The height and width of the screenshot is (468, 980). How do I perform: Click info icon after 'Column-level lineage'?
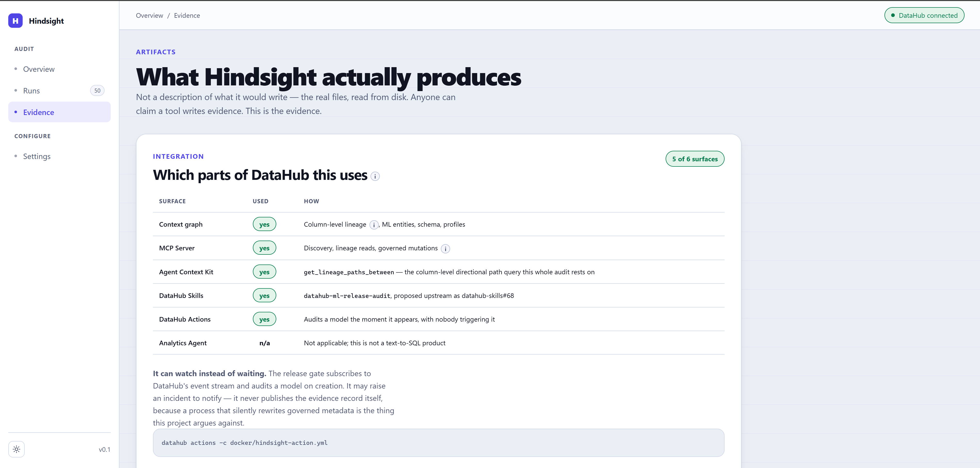pos(374,225)
